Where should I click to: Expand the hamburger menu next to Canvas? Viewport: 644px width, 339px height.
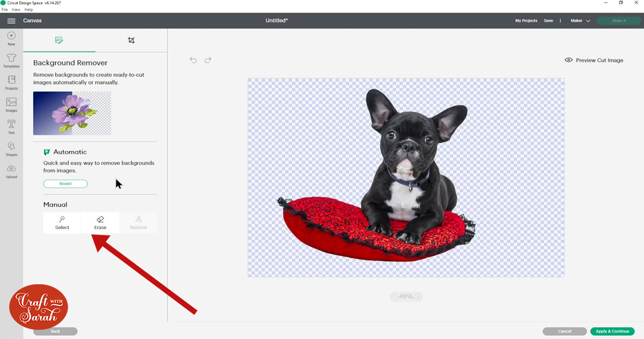11,20
